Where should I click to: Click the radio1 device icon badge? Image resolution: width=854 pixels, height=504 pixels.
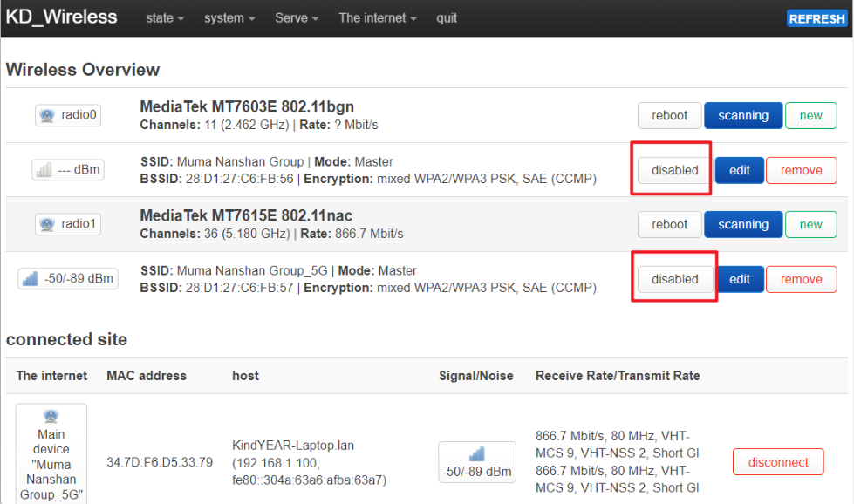(x=69, y=224)
